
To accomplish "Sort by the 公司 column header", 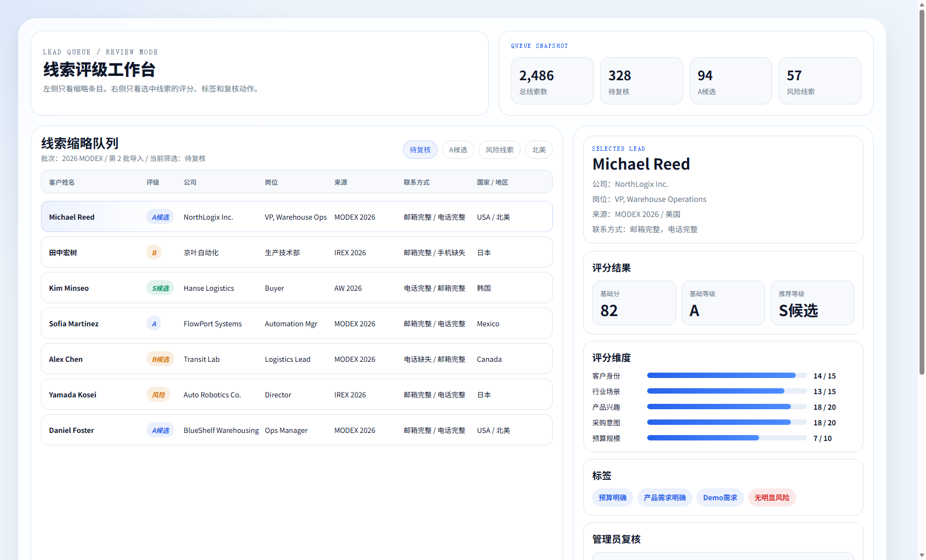I will [190, 183].
